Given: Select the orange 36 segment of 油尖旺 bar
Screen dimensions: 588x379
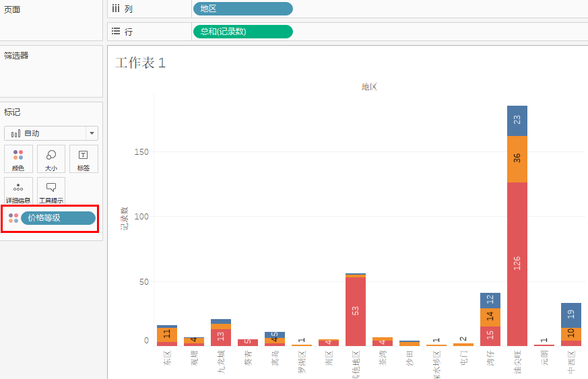Looking at the screenshot, I should pyautogui.click(x=517, y=160).
